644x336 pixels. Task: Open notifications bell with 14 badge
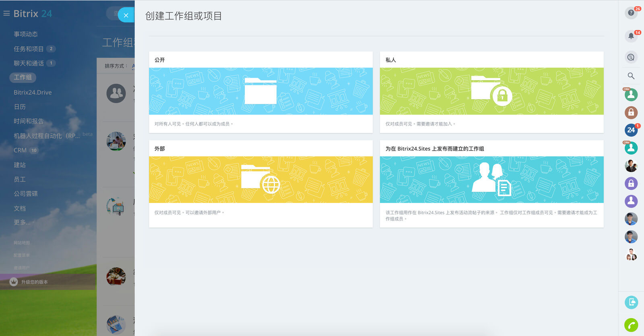click(631, 36)
